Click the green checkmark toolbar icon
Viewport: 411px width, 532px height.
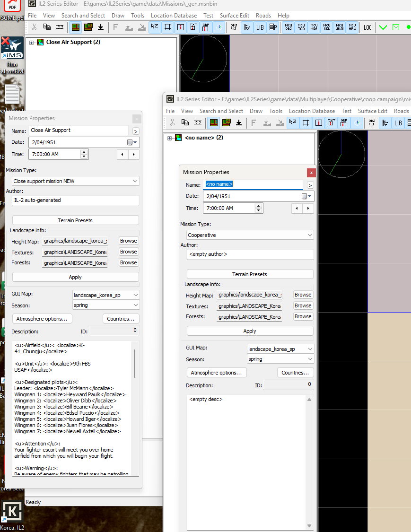(x=383, y=27)
